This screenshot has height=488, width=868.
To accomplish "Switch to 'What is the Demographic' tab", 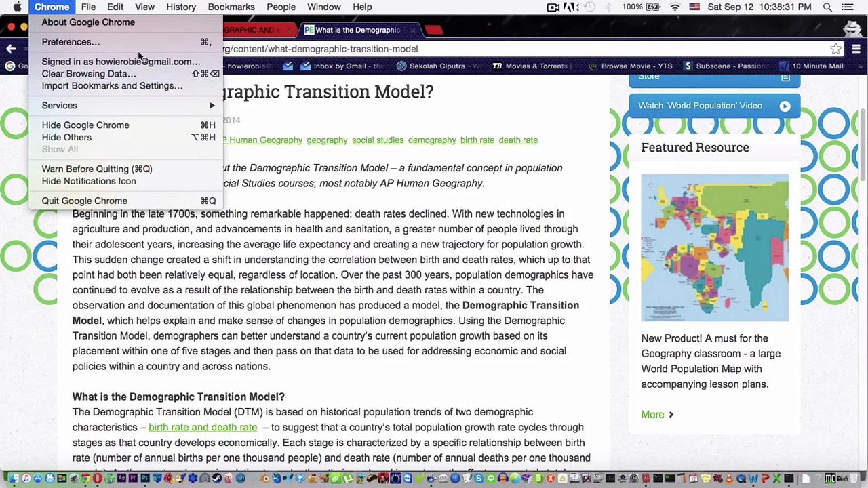I will coord(359,30).
